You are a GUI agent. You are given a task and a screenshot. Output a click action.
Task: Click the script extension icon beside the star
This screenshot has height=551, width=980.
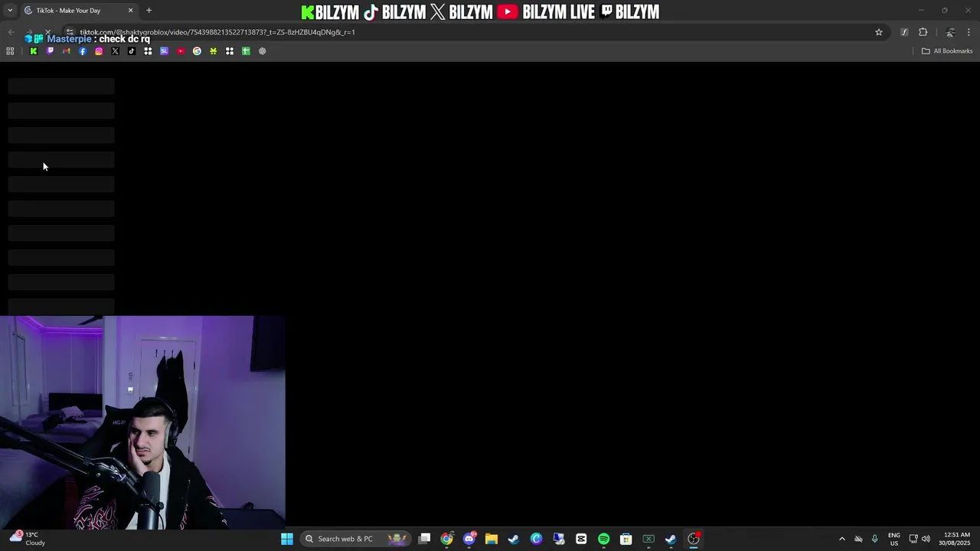(904, 32)
